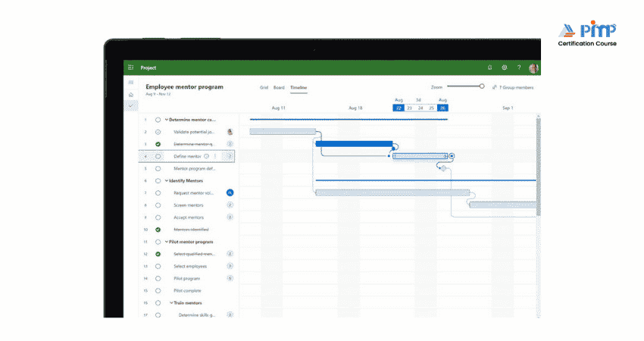Click the milestone diamond on timeline
Screen dimensions: 644x341
443,168
